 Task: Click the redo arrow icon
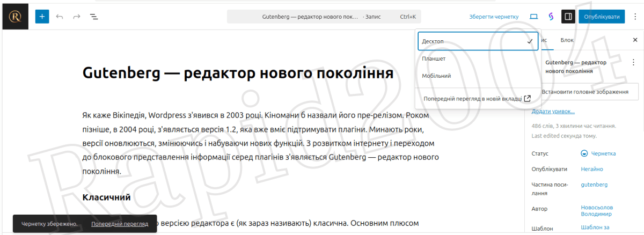(x=77, y=17)
